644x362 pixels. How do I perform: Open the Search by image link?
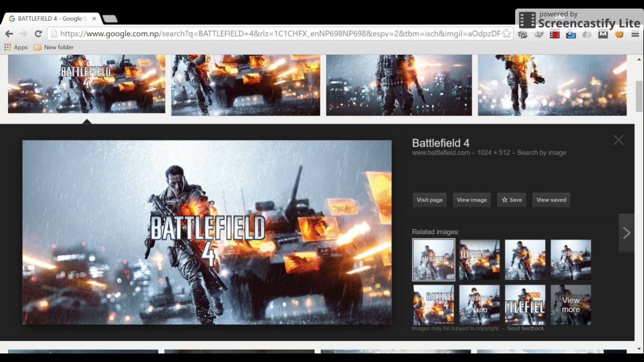point(541,152)
